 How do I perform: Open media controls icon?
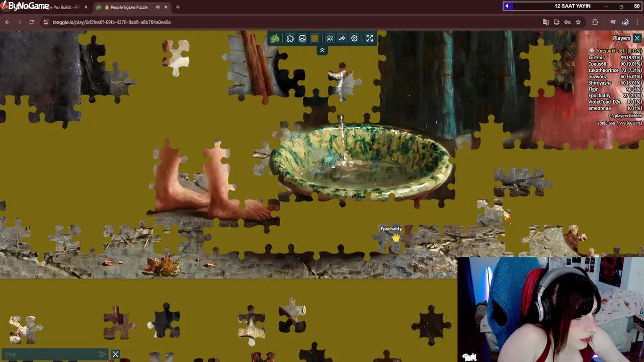[613, 22]
